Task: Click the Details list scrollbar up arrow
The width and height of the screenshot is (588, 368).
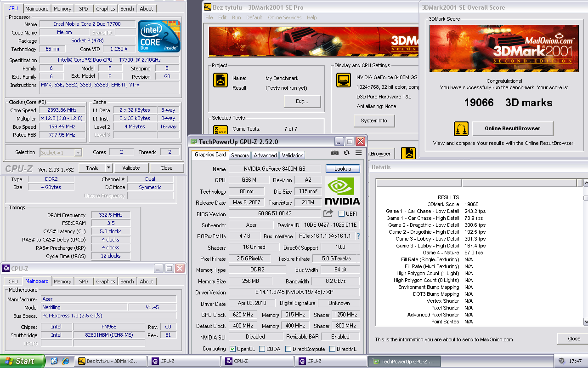Action: [x=585, y=184]
